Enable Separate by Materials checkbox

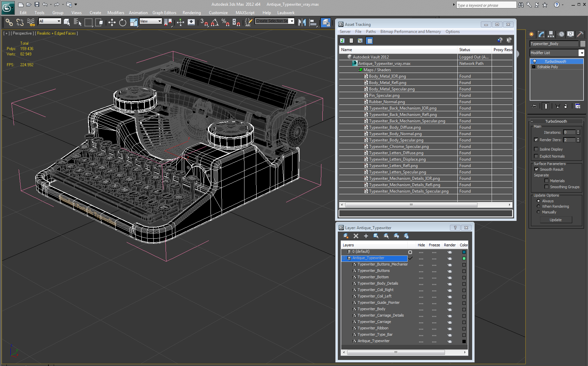pyautogui.click(x=546, y=181)
